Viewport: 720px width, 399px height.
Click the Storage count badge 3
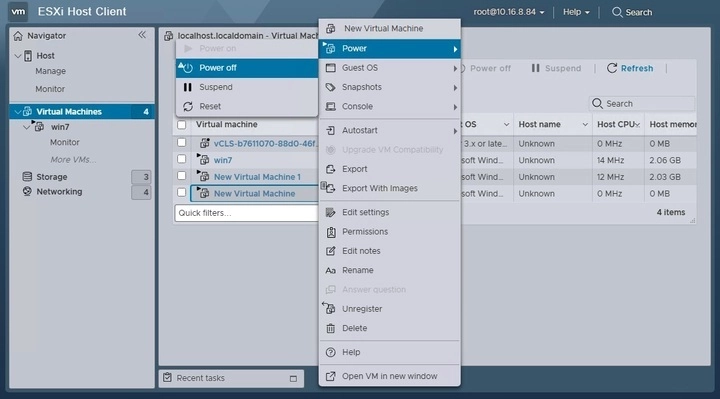coord(141,177)
